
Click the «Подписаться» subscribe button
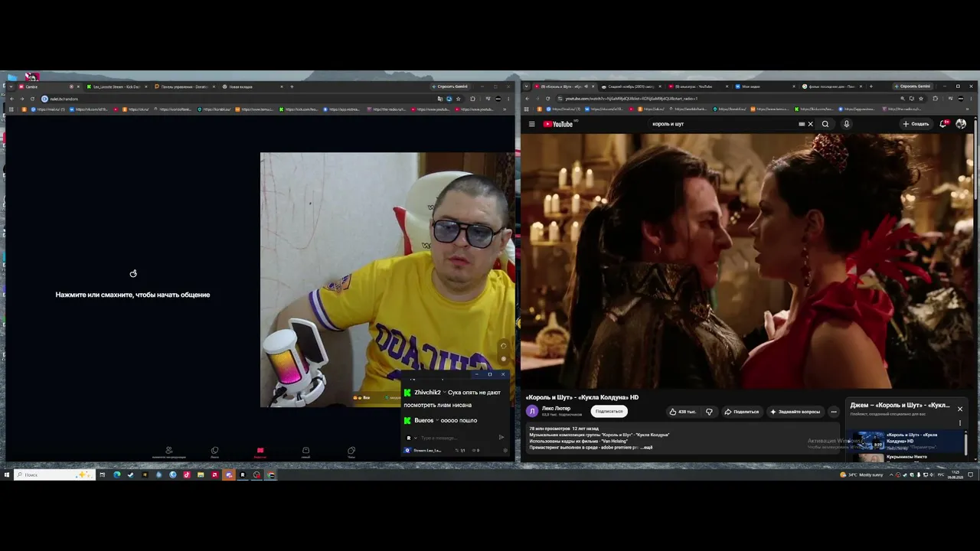click(x=609, y=412)
